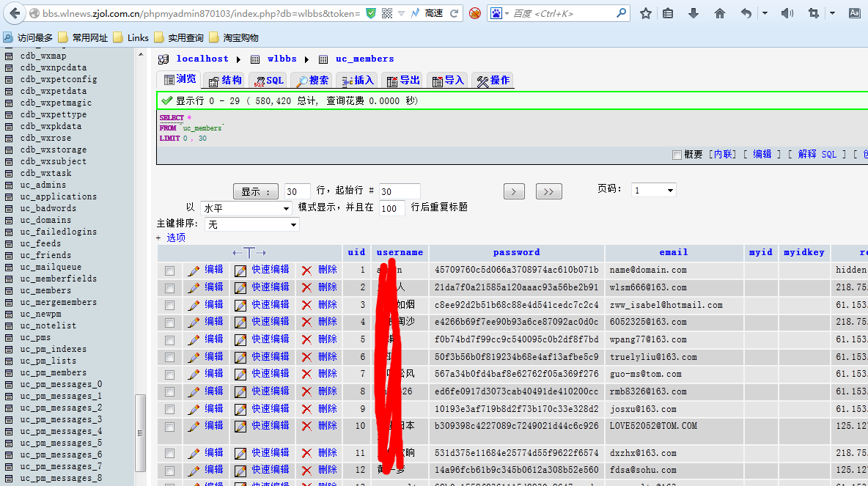
Task: Switch to the 浏览 browse tab
Action: coord(179,79)
